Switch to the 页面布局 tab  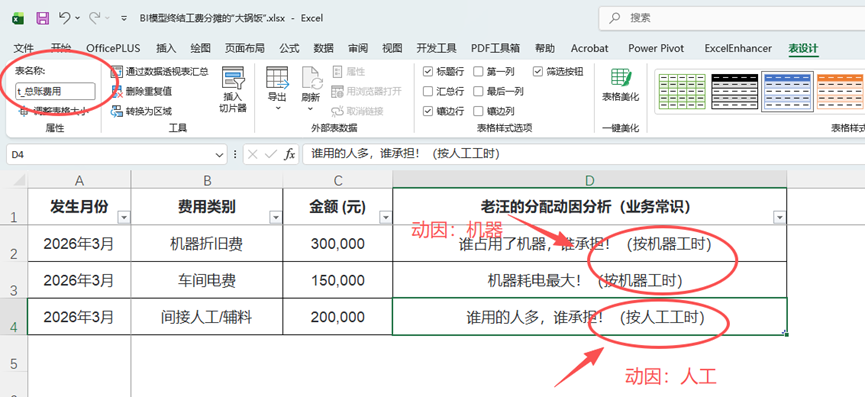pyautogui.click(x=244, y=49)
